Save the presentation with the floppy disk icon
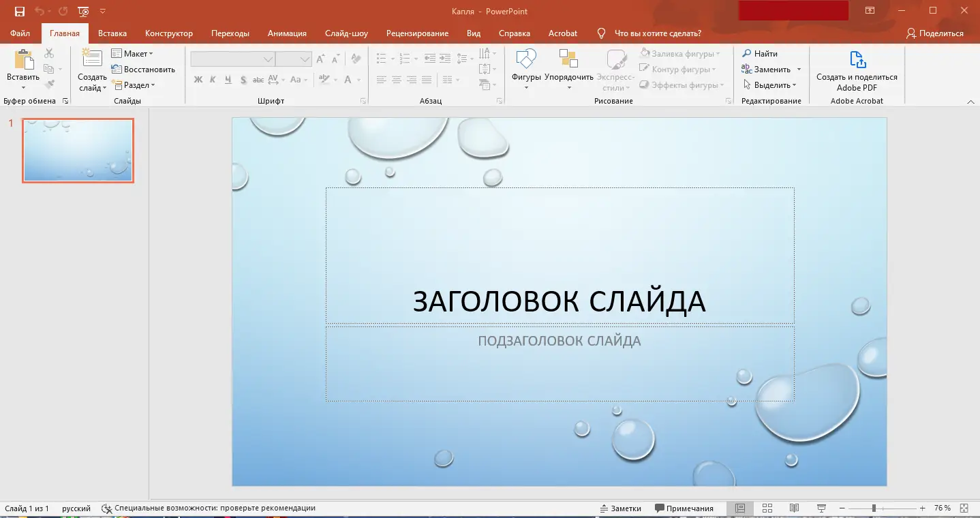The image size is (980, 518). click(x=20, y=12)
